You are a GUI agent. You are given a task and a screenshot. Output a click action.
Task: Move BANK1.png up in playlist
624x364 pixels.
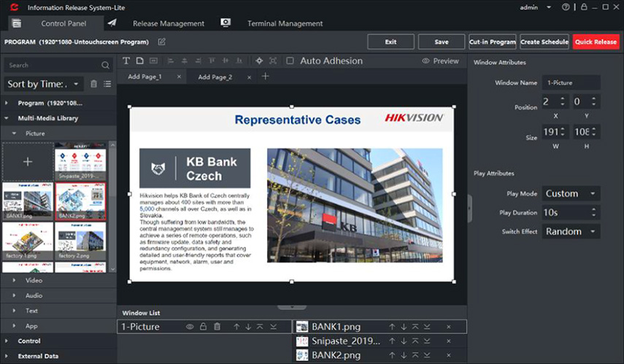point(392,327)
